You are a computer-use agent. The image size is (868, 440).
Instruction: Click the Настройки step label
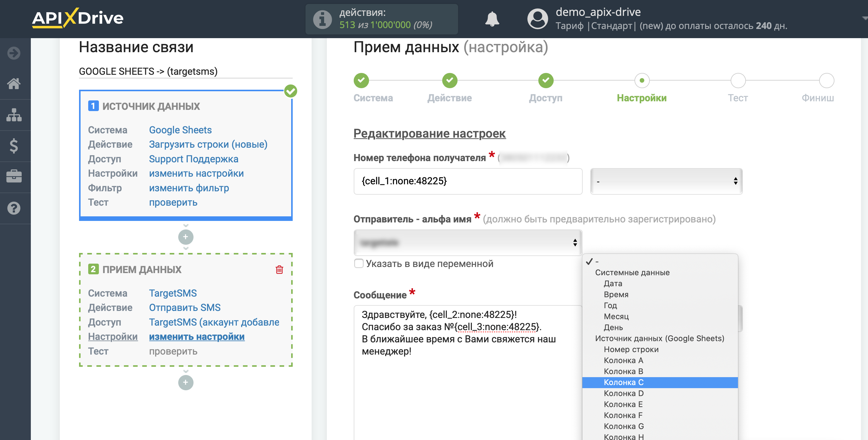[642, 98]
